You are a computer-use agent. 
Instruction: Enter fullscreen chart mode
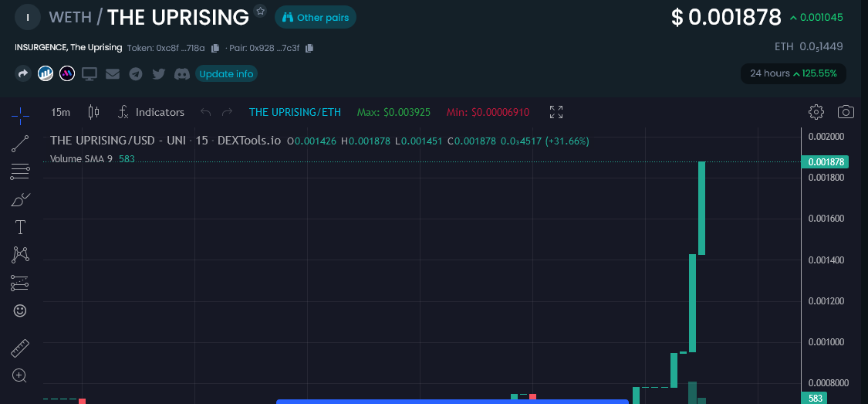tap(556, 112)
